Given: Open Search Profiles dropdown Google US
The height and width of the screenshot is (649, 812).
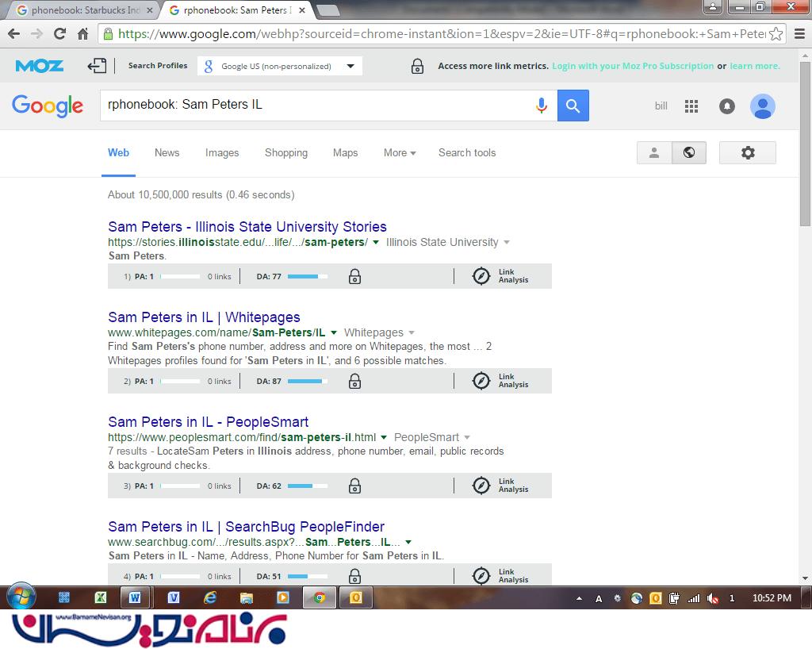Looking at the screenshot, I should pyautogui.click(x=280, y=66).
